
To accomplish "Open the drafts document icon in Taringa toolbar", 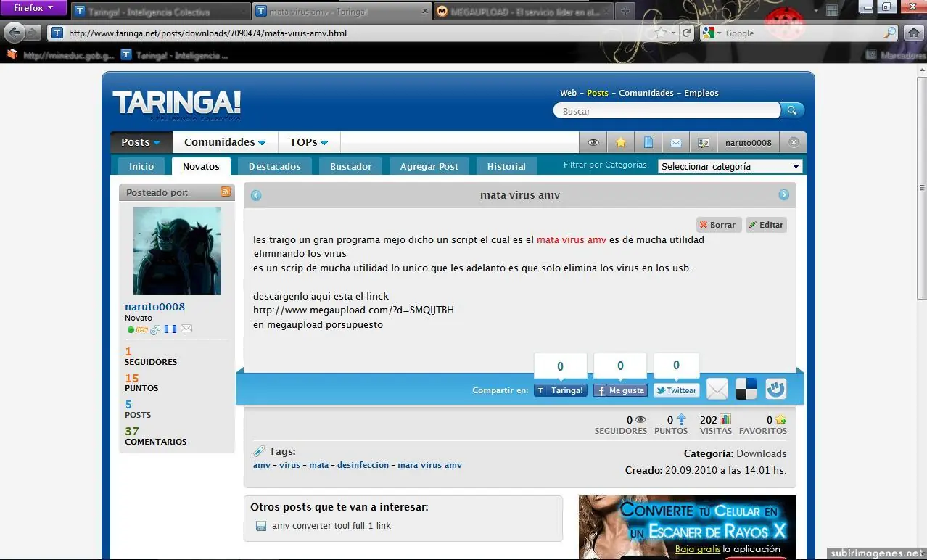I will (x=648, y=142).
